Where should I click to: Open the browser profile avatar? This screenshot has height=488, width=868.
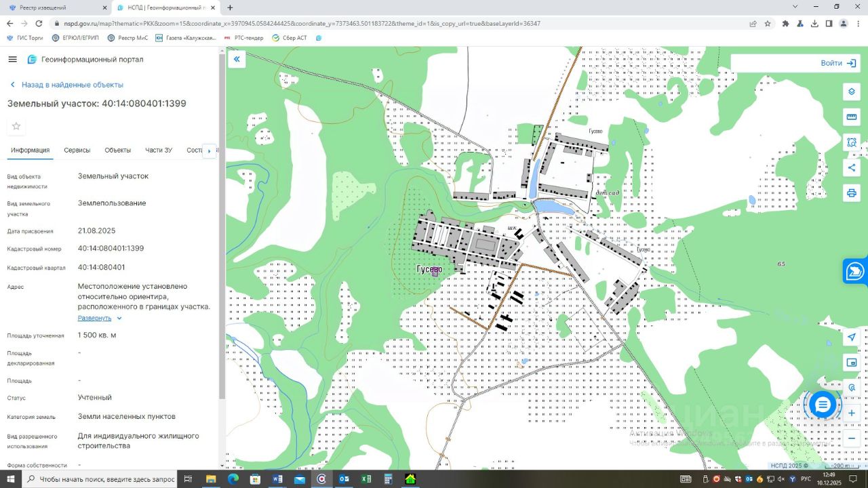pyautogui.click(x=844, y=23)
